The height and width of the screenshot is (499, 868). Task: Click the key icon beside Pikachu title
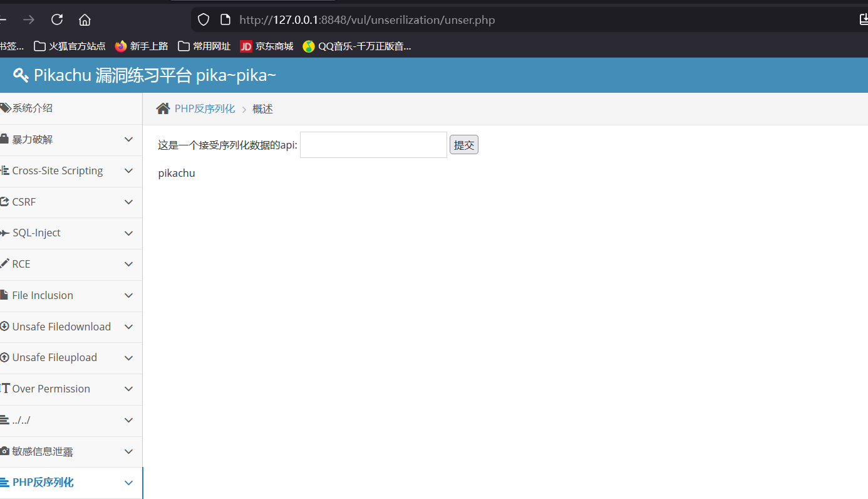pos(21,75)
